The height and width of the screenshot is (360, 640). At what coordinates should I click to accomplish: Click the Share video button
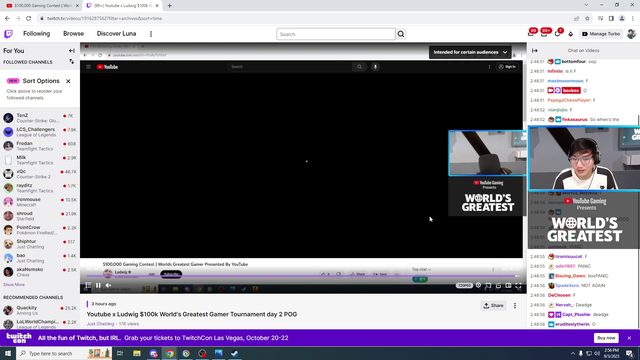[x=493, y=306]
